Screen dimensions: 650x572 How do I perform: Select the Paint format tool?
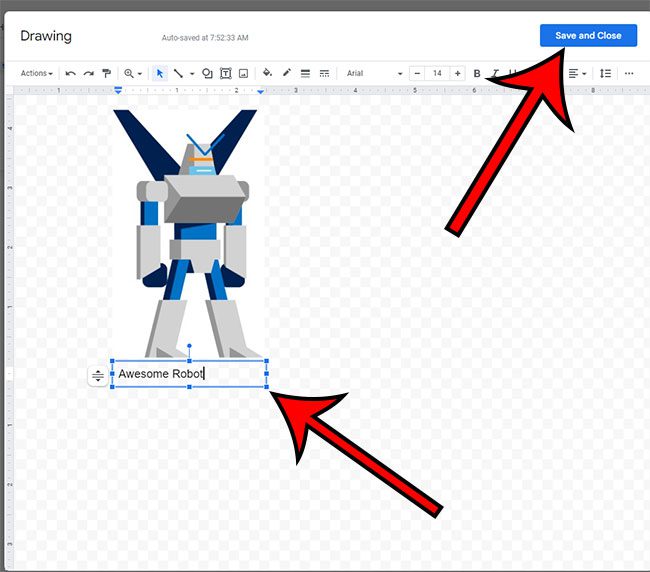click(106, 73)
